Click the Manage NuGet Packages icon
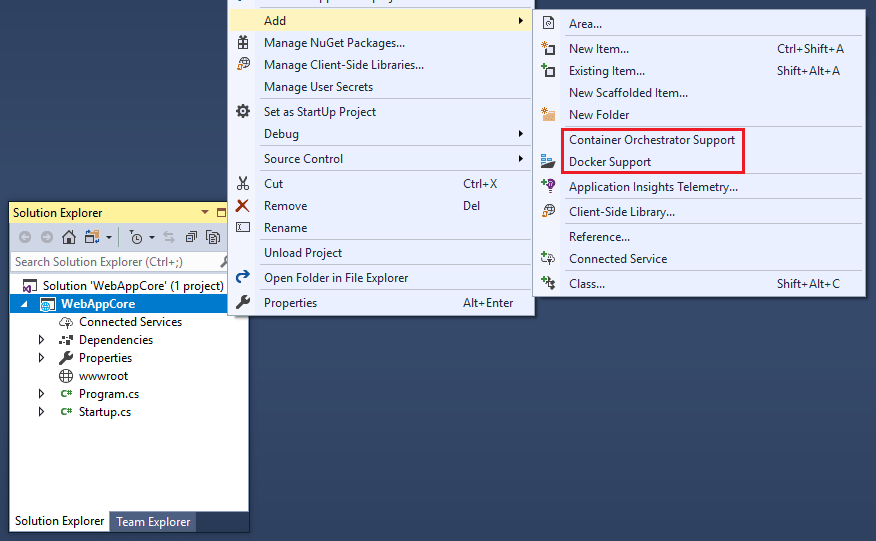 click(x=243, y=43)
